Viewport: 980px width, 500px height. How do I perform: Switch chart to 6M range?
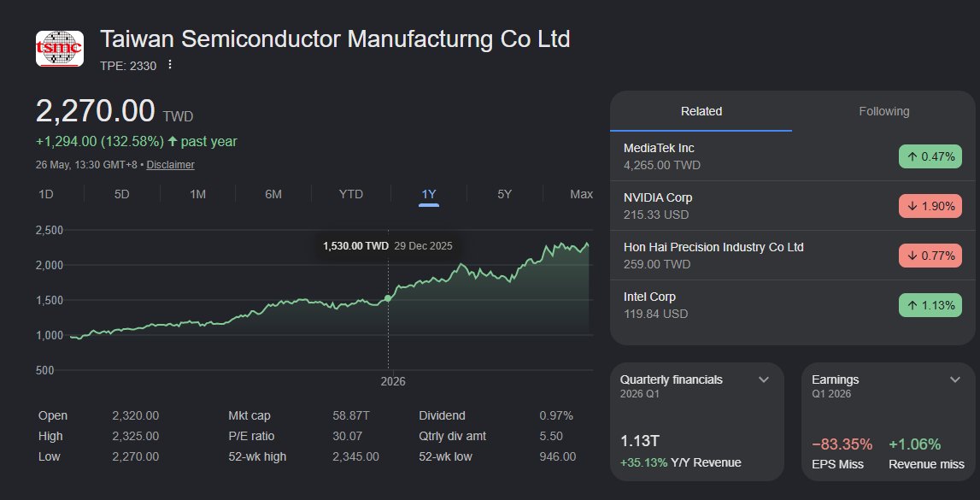point(273,194)
